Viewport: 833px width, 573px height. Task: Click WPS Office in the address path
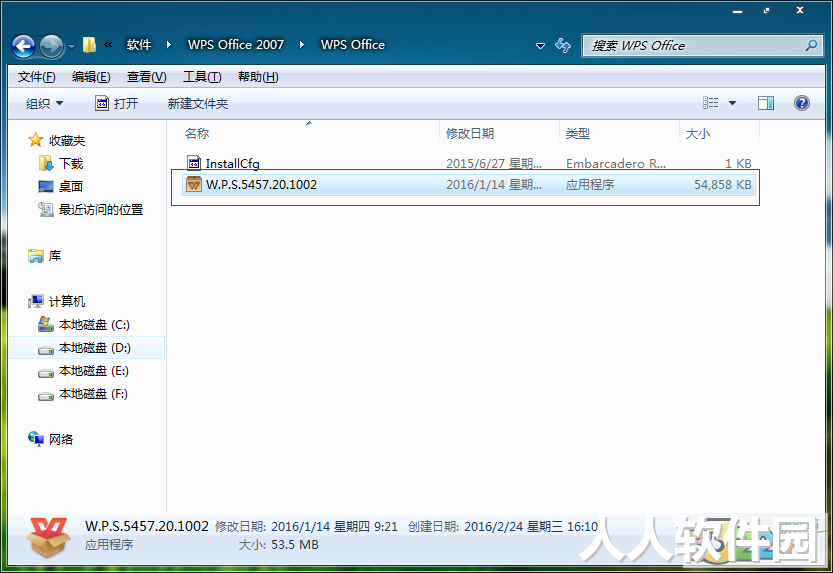pyautogui.click(x=353, y=45)
